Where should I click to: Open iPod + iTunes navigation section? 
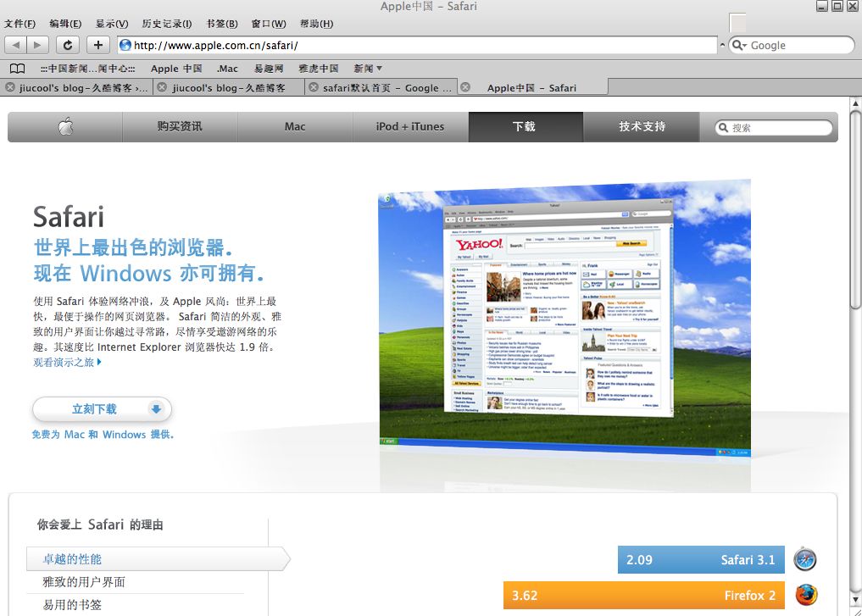click(411, 127)
